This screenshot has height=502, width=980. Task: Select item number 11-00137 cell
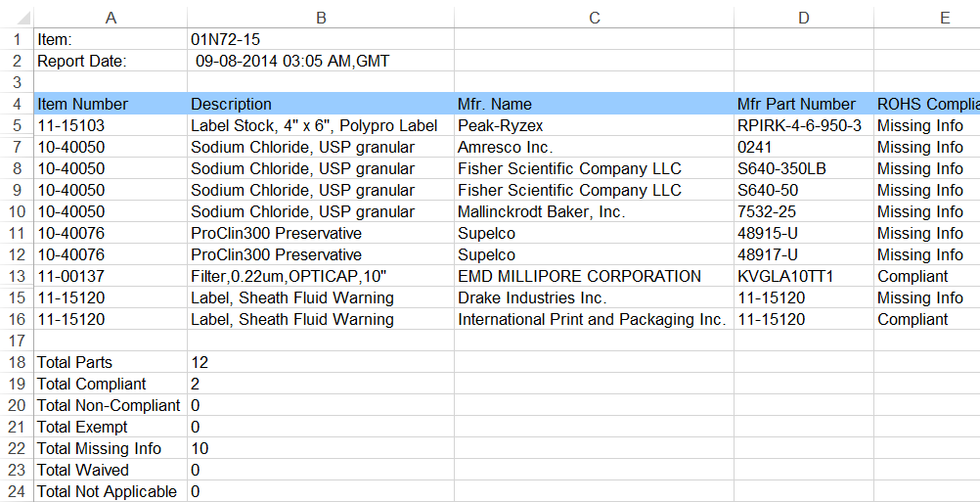[x=111, y=276]
